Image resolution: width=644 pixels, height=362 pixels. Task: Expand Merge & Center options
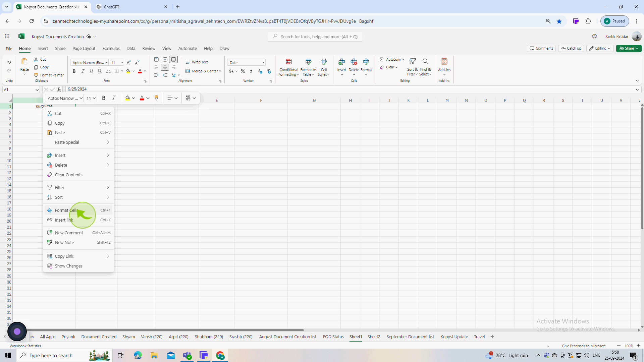click(220, 71)
